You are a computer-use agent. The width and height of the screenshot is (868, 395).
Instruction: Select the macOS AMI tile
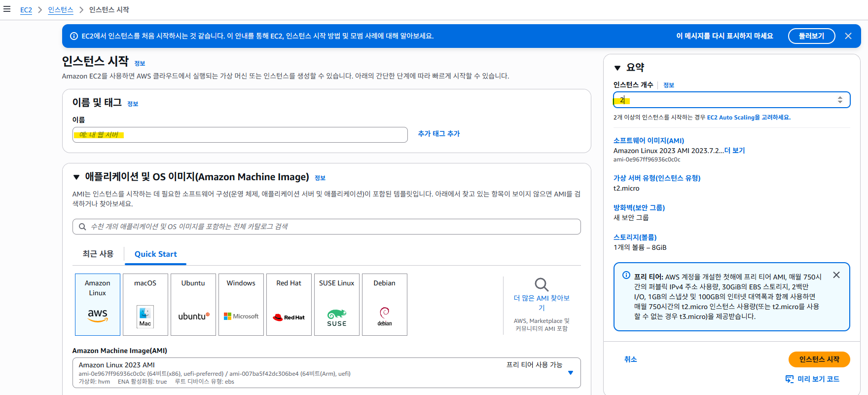point(145,305)
